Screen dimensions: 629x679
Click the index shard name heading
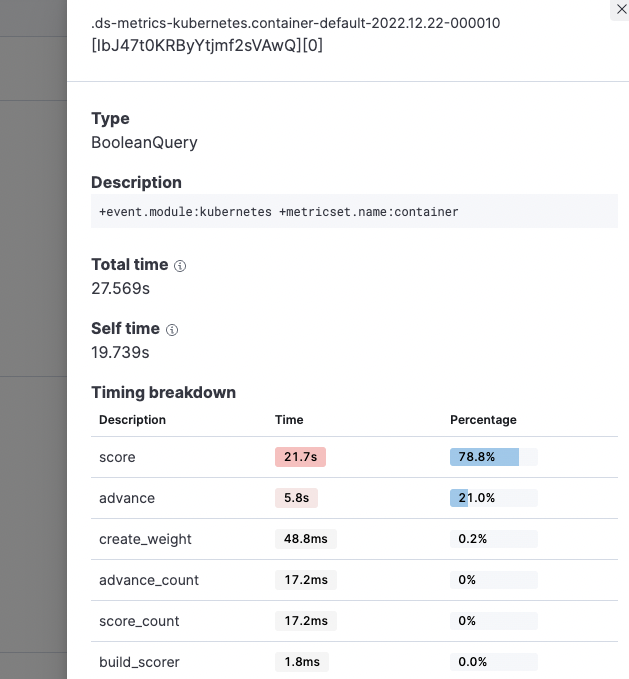pyautogui.click(x=296, y=34)
